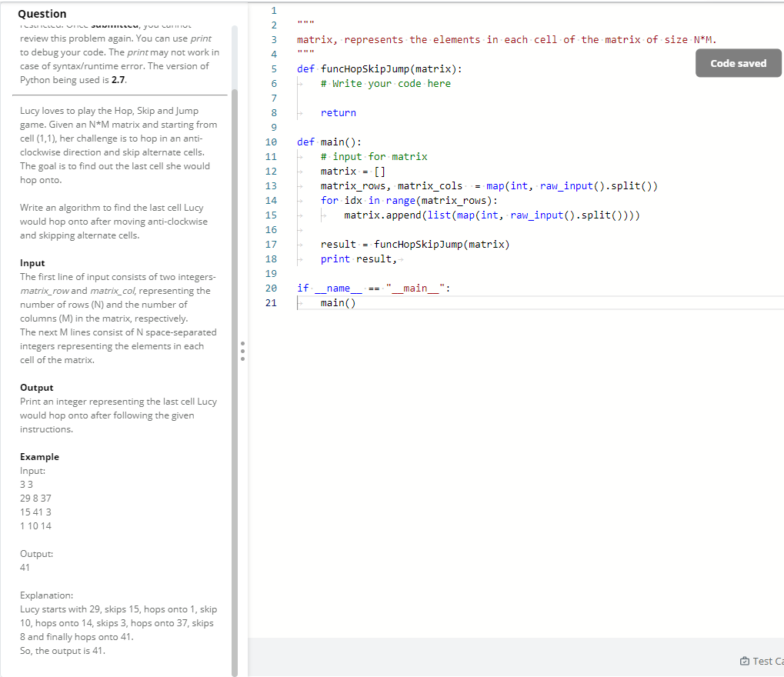
Task: Click 'matrix = []' code line
Action: [x=353, y=172]
